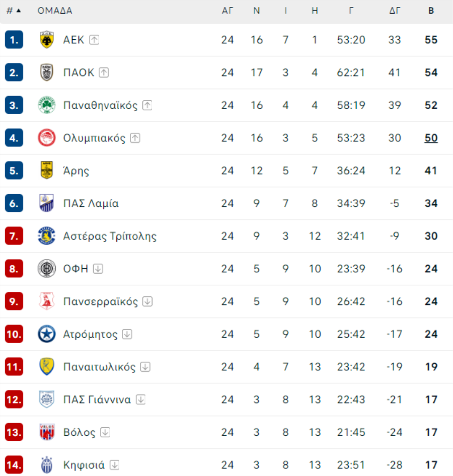Click the ΟΦΗ round crest
Viewport: 453px width, 476px height.
click(47, 269)
